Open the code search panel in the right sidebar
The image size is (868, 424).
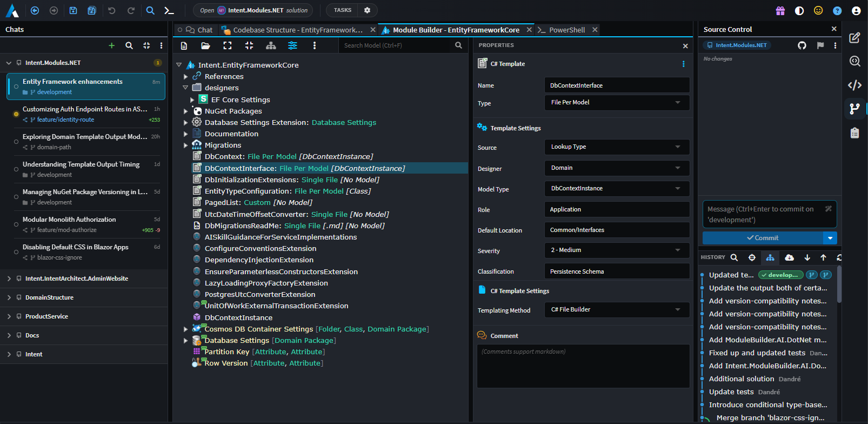[x=854, y=61]
